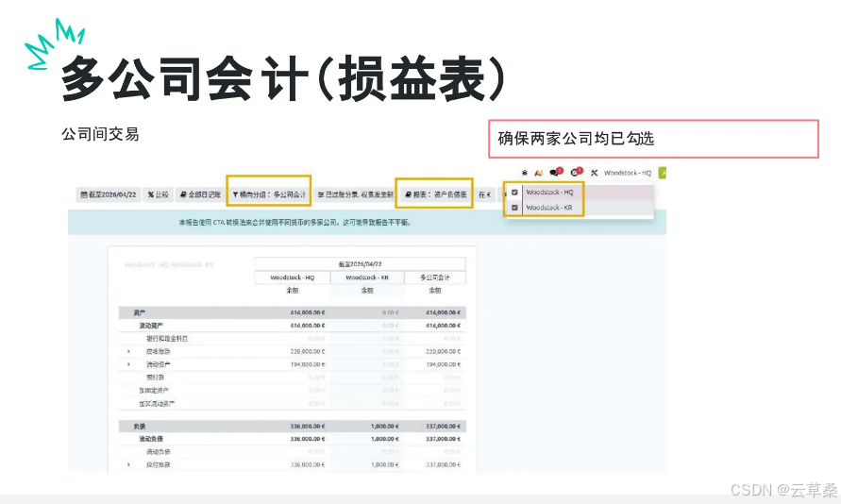Click the 预付款 row label
The image size is (841, 504).
(x=156, y=378)
